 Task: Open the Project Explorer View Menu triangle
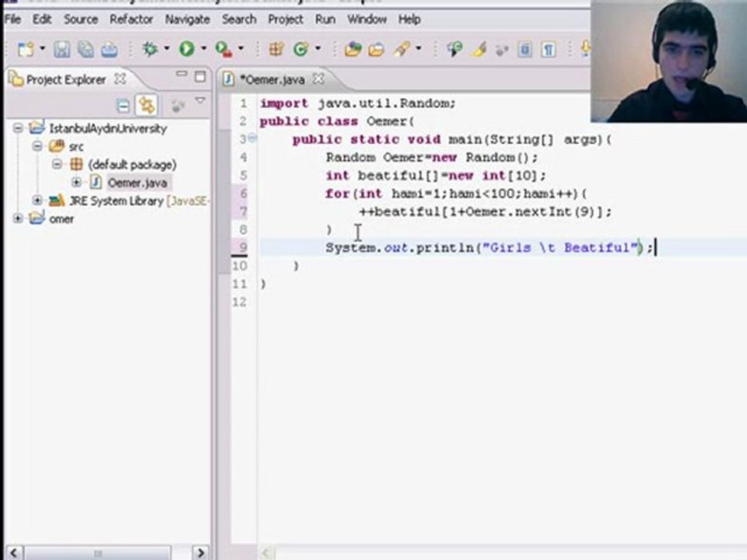201,101
